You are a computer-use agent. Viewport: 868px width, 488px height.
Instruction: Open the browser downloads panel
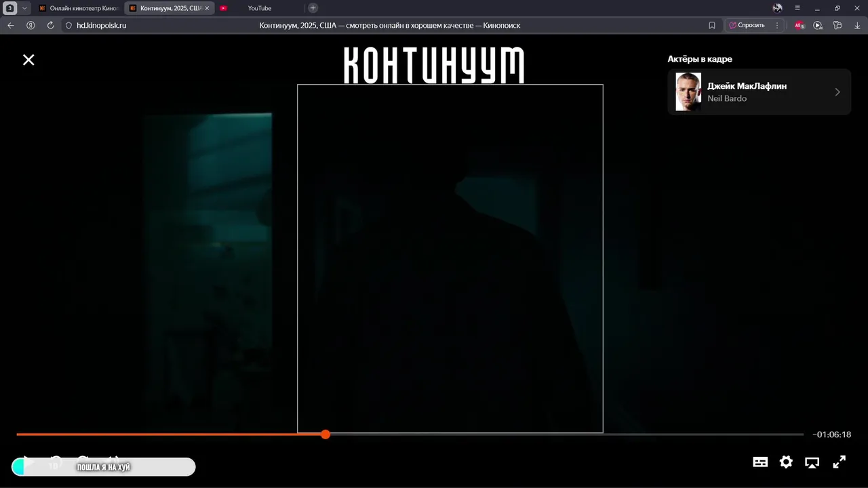point(857,25)
